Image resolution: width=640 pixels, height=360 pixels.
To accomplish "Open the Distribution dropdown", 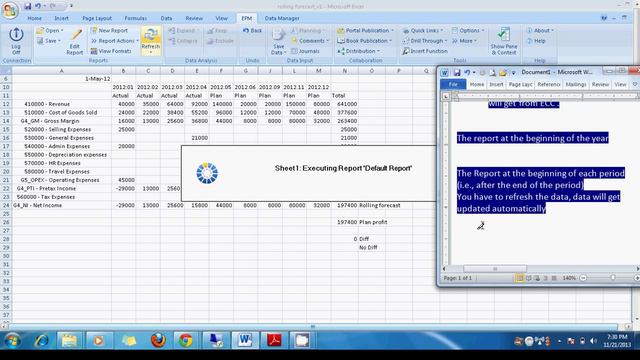I will tap(358, 51).
